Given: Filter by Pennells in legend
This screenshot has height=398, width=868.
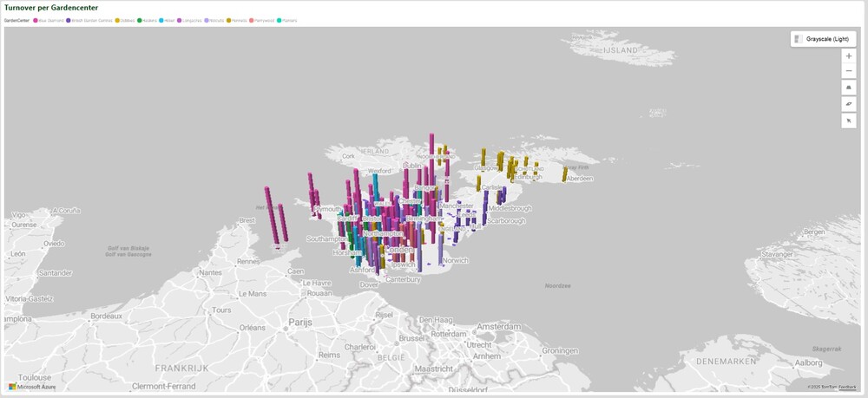Looking at the screenshot, I should (238, 20).
